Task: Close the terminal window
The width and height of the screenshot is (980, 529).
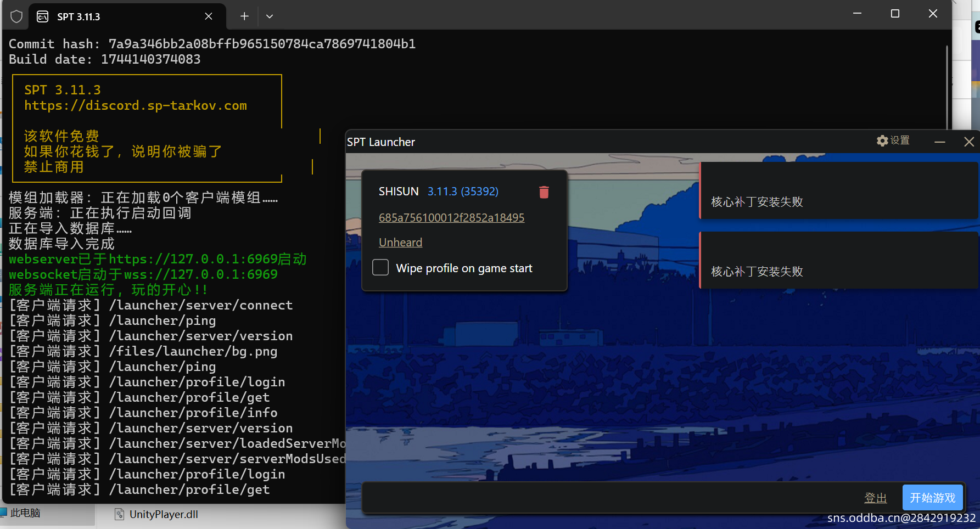Action: click(x=933, y=14)
